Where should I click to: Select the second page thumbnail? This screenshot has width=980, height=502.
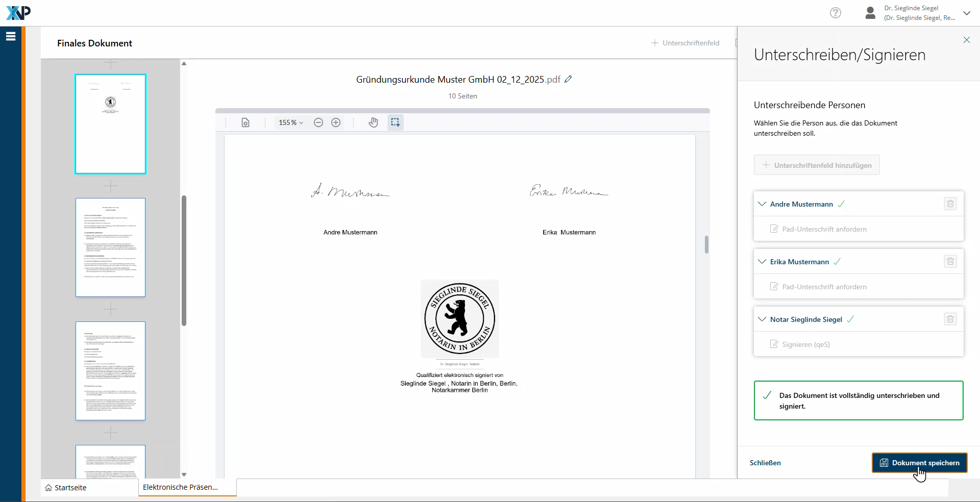(110, 247)
